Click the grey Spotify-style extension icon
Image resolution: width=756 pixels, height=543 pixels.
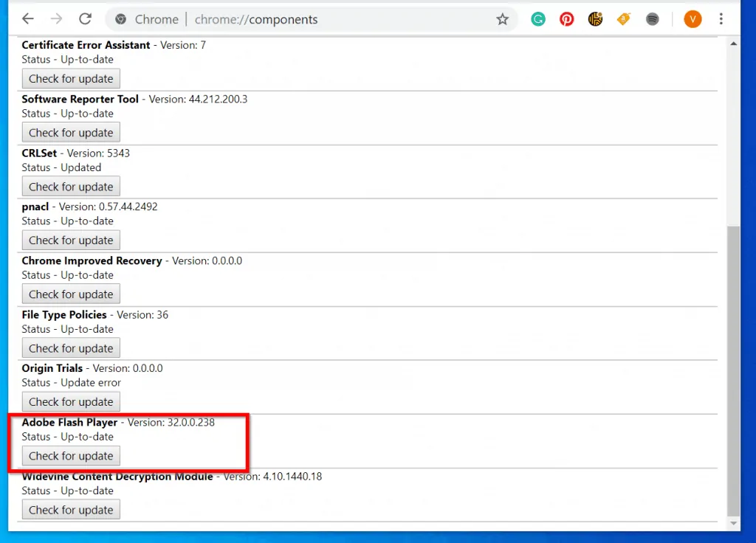point(653,19)
